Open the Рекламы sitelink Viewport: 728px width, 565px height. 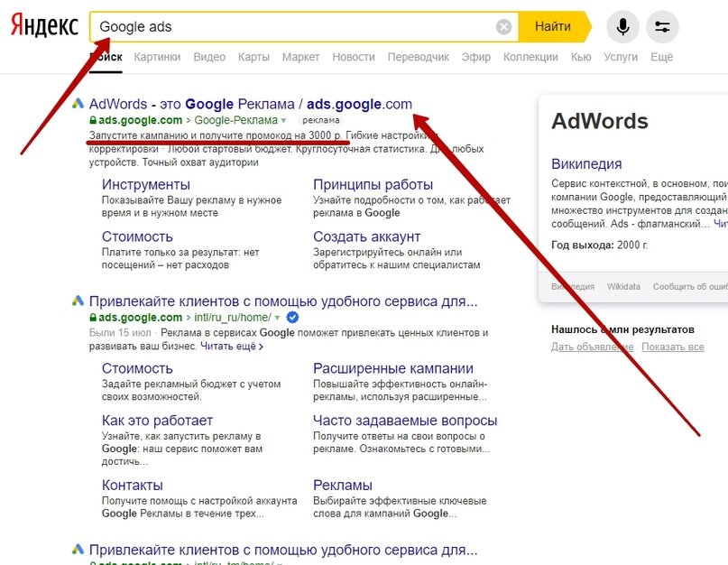click(343, 485)
